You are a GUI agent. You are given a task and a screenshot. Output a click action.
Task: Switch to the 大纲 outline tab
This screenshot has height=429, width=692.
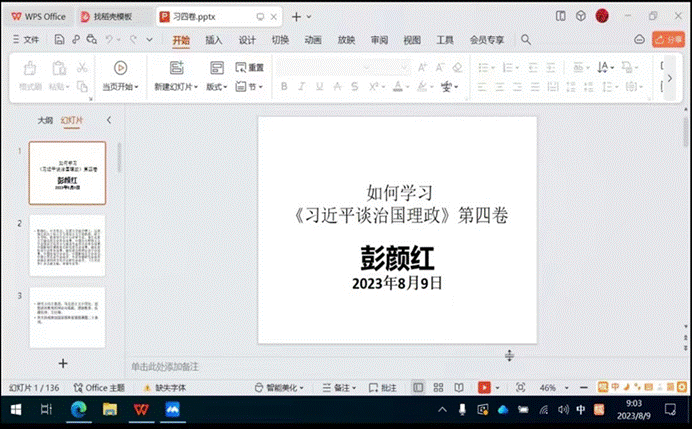click(x=45, y=119)
